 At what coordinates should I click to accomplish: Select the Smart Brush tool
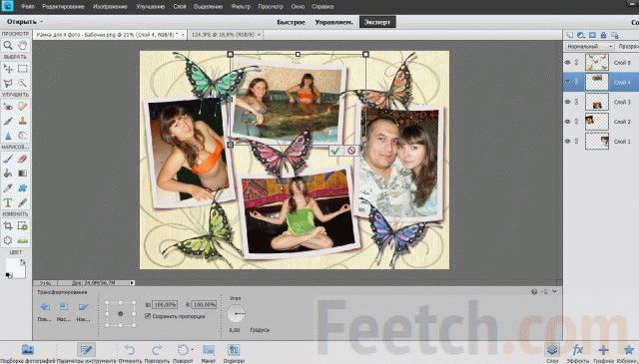pos(8,121)
